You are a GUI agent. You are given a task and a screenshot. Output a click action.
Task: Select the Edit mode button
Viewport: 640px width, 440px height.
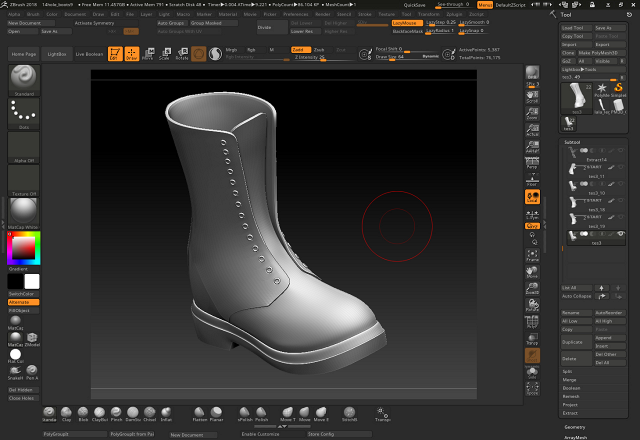point(115,53)
